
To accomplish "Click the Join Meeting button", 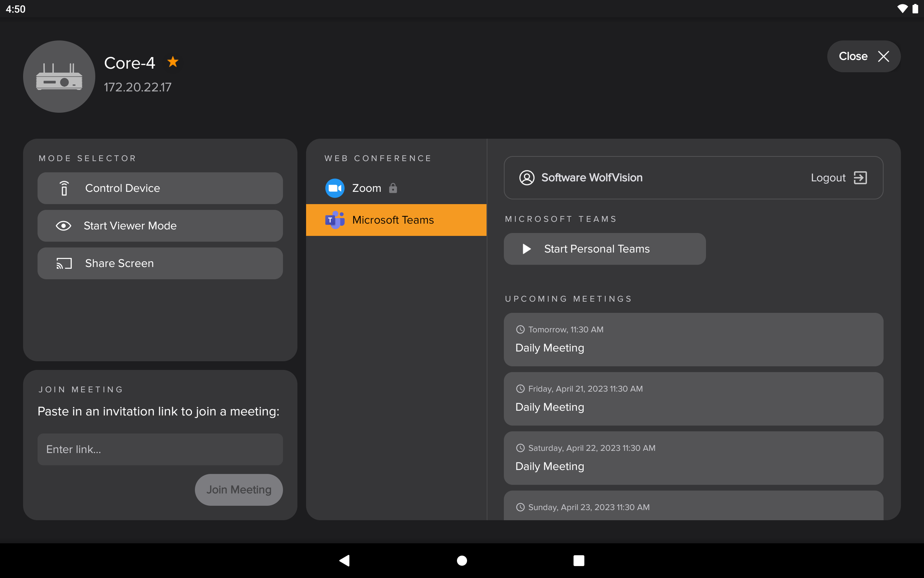I will tap(239, 490).
